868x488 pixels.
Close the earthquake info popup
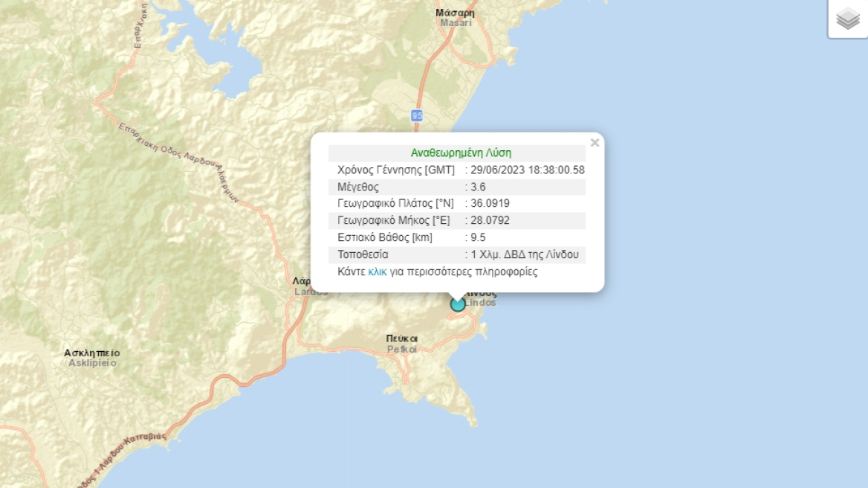[x=595, y=143]
